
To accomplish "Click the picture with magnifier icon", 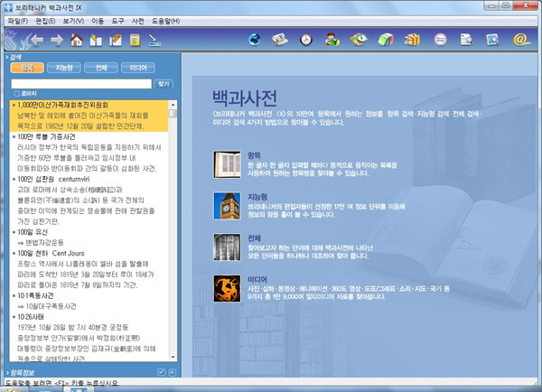I will tap(492, 40).
